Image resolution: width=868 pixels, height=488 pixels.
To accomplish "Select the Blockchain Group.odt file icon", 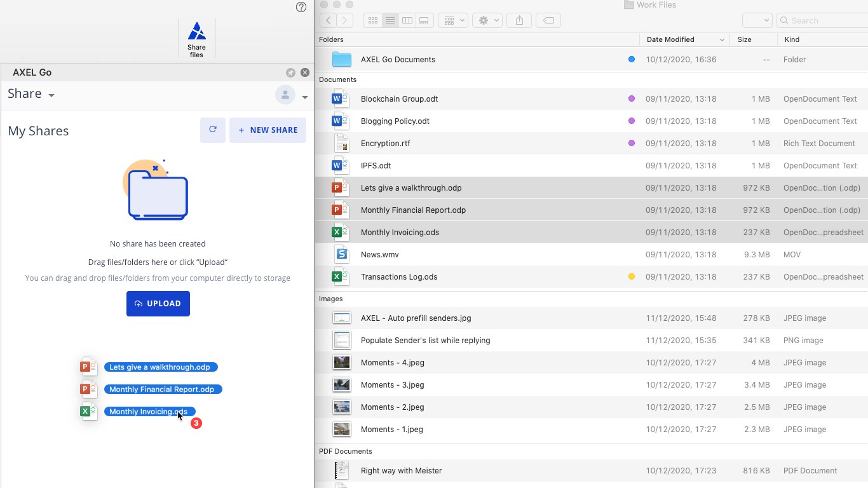I will (x=341, y=98).
